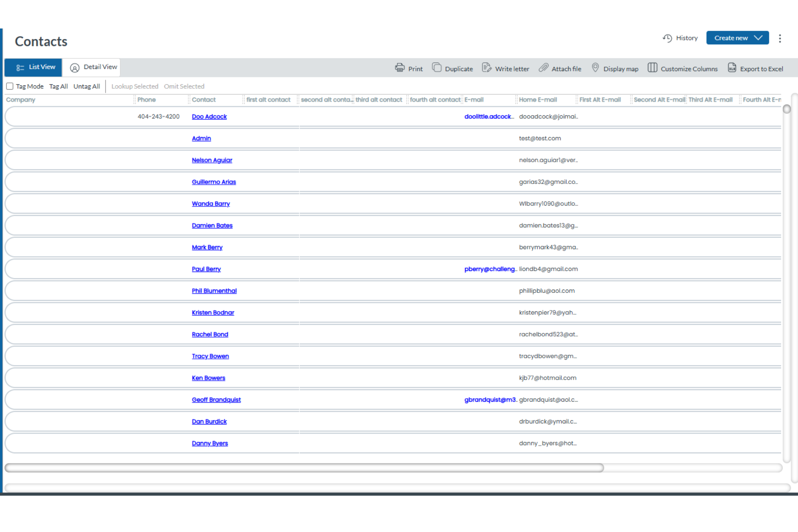The image size is (798, 532).
Task: Switch to the List View tab
Action: (x=33, y=67)
